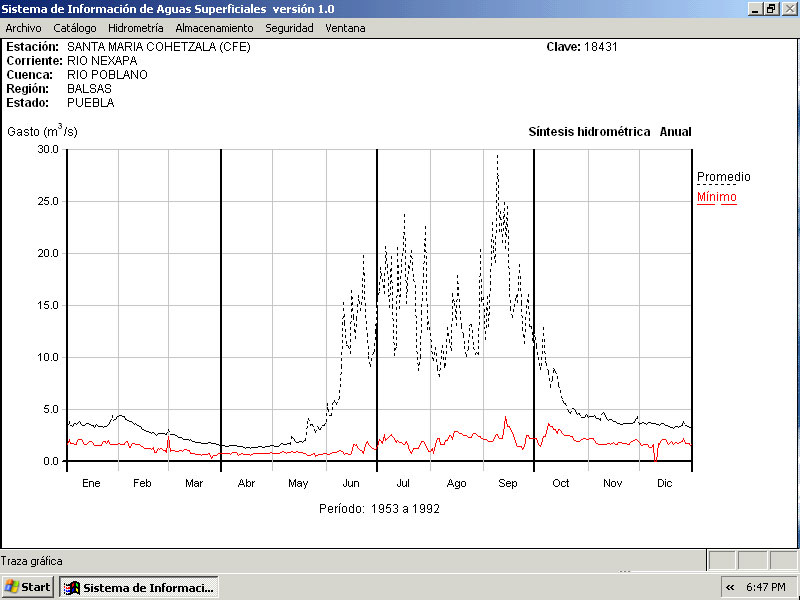Select the Sistema de Informaci... taskbar button
The height and width of the screenshot is (600, 800).
(x=139, y=587)
